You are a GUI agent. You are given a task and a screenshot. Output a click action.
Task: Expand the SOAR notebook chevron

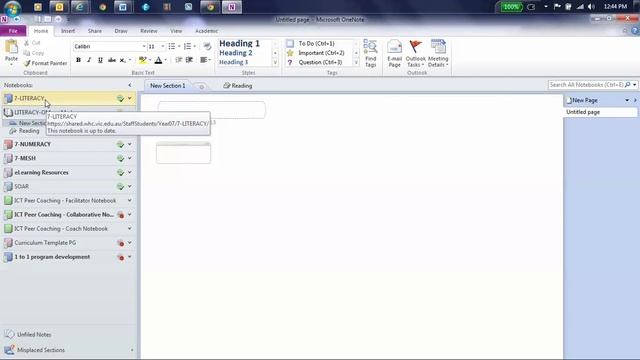tap(129, 186)
